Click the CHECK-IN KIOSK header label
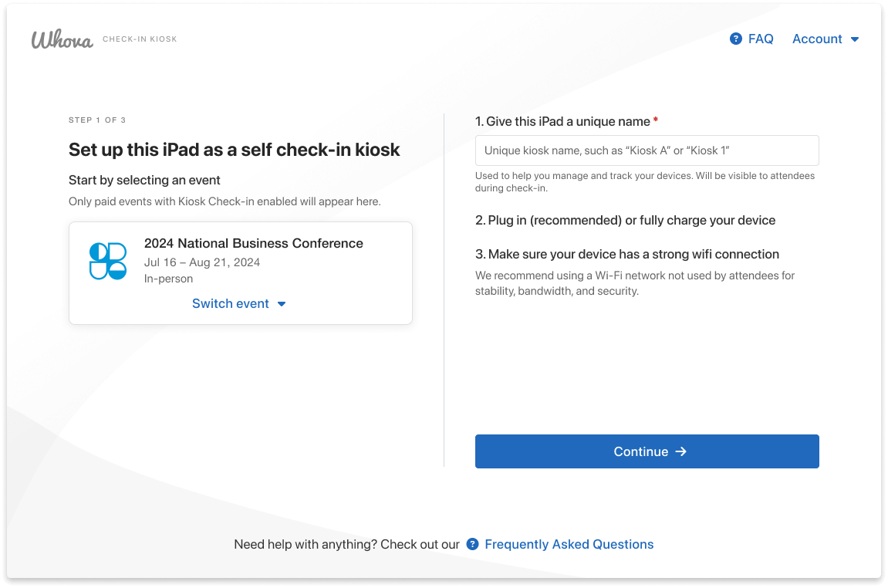The height and width of the screenshot is (588, 888). [x=140, y=39]
